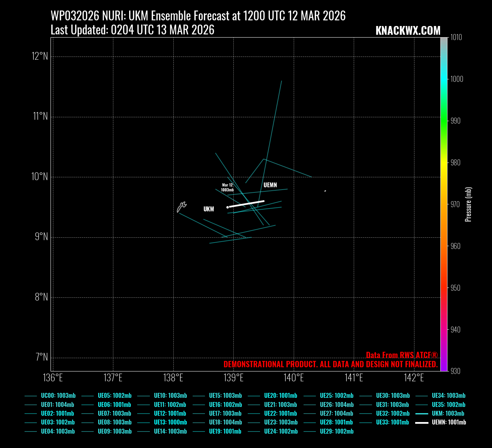The height and width of the screenshot is (448, 492).
Task: Click the Data From RWS ATCF text
Action: 402,355
